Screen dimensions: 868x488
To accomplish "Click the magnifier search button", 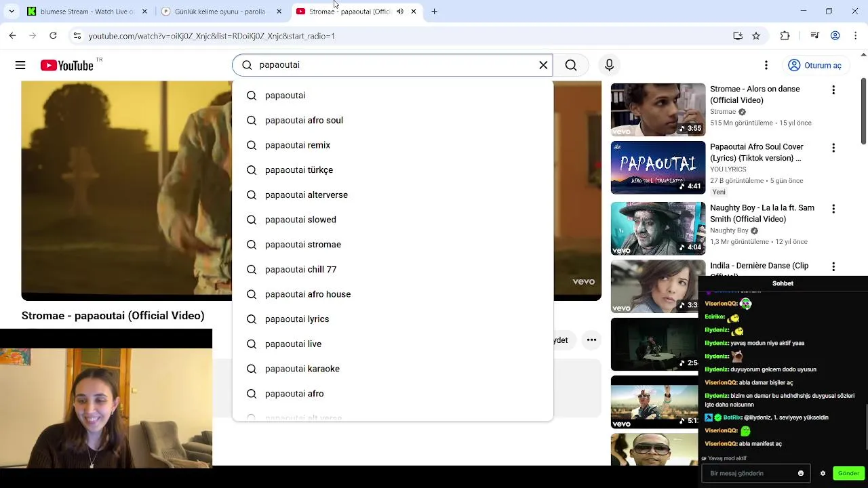I will 571,65.
